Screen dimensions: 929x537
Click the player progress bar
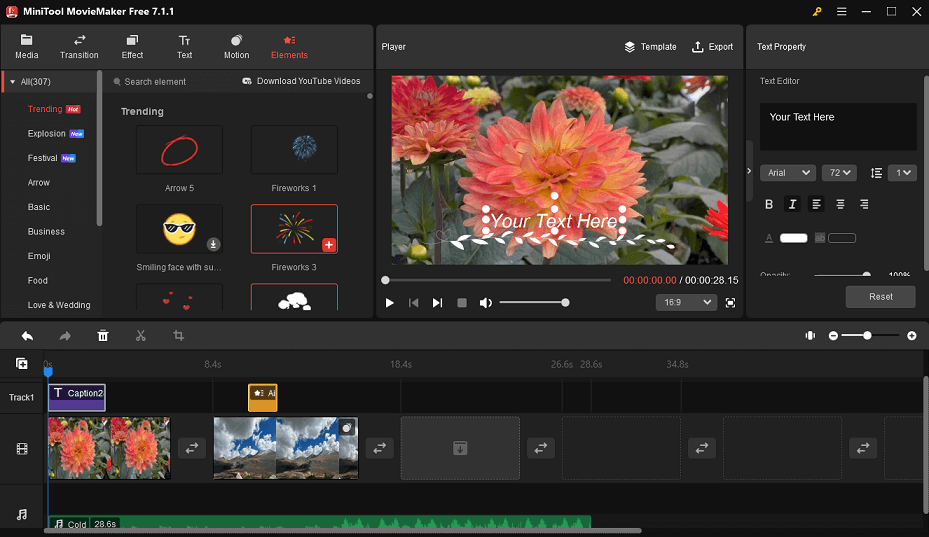497,280
